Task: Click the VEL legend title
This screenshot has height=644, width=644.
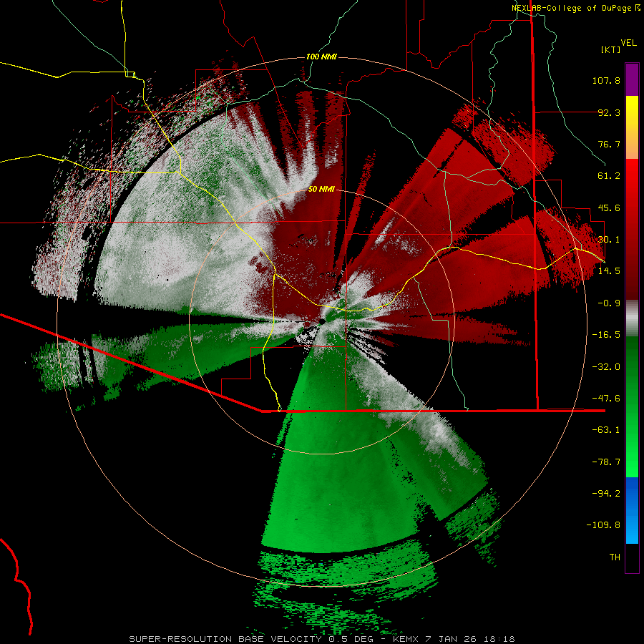Action: click(628, 42)
